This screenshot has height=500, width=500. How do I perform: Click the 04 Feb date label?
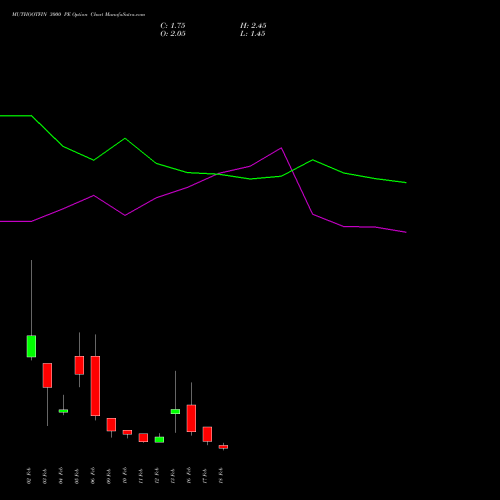tap(61, 476)
